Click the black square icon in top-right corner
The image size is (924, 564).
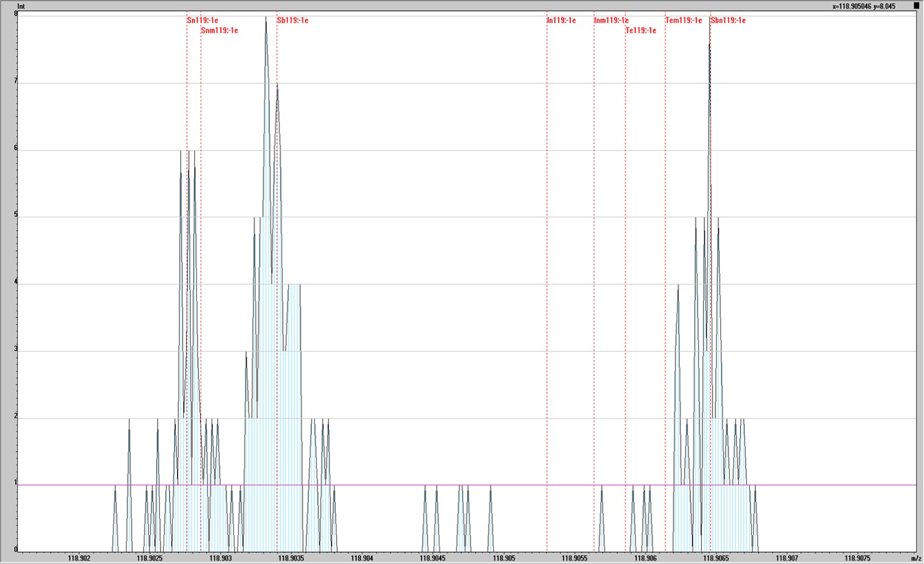point(915,6)
